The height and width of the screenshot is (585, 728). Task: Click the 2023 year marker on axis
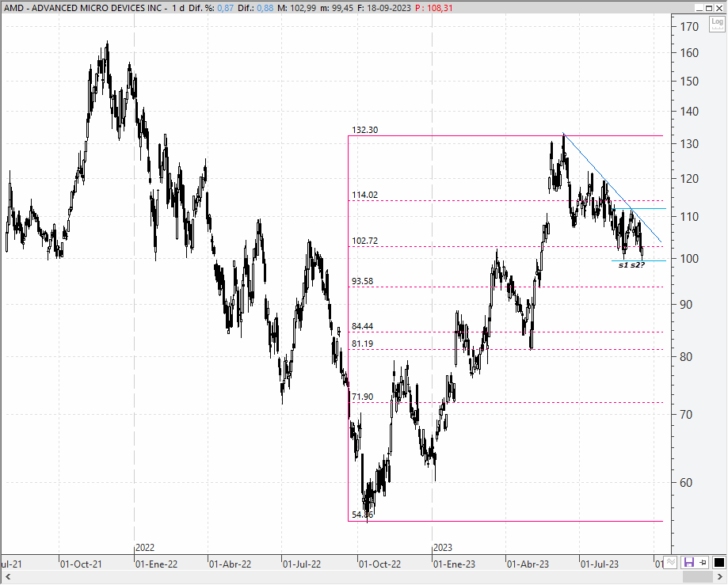(443, 548)
